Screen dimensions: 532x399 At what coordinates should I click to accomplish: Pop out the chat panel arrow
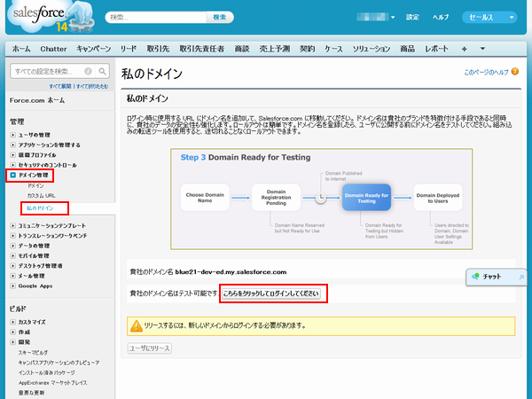pyautogui.click(x=521, y=278)
